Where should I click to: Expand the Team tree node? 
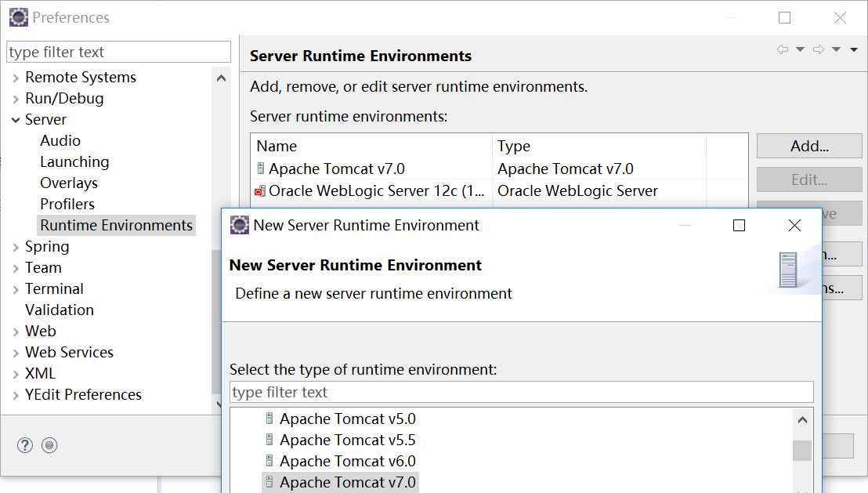[x=16, y=269]
